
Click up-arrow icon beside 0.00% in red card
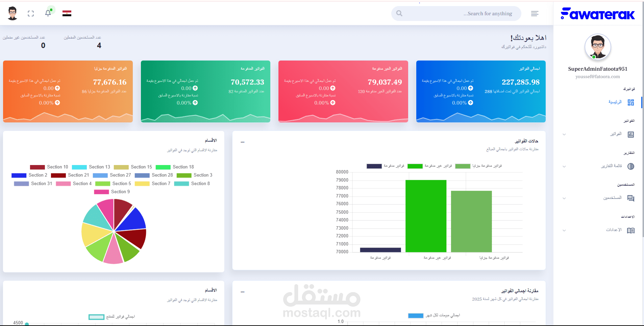click(333, 103)
